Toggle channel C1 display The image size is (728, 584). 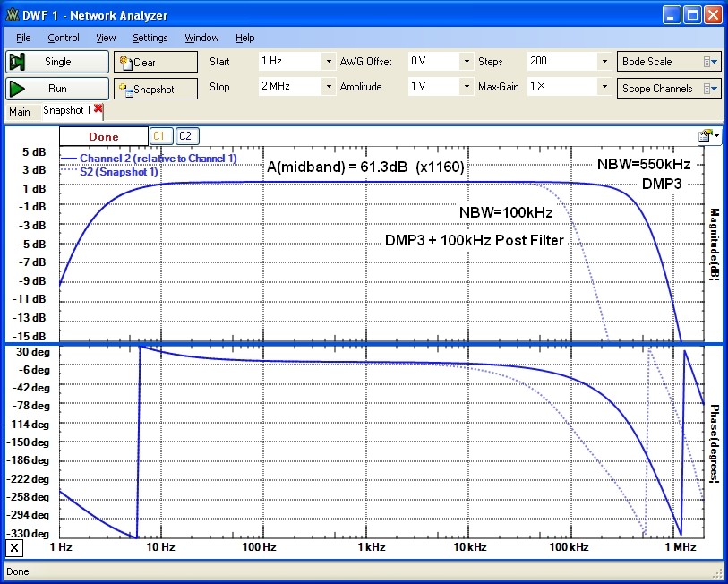pyautogui.click(x=159, y=135)
